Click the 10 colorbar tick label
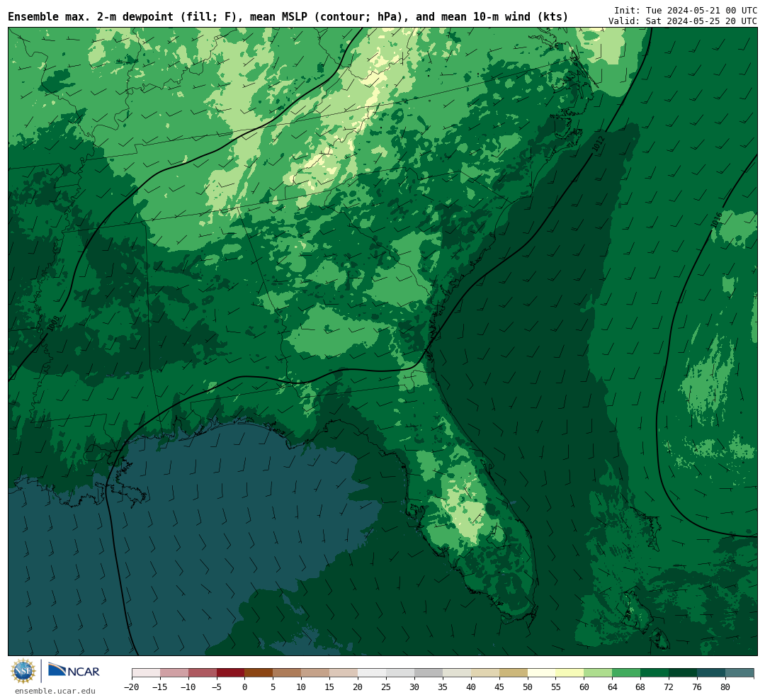The height and width of the screenshot is (700, 765). coord(302,687)
